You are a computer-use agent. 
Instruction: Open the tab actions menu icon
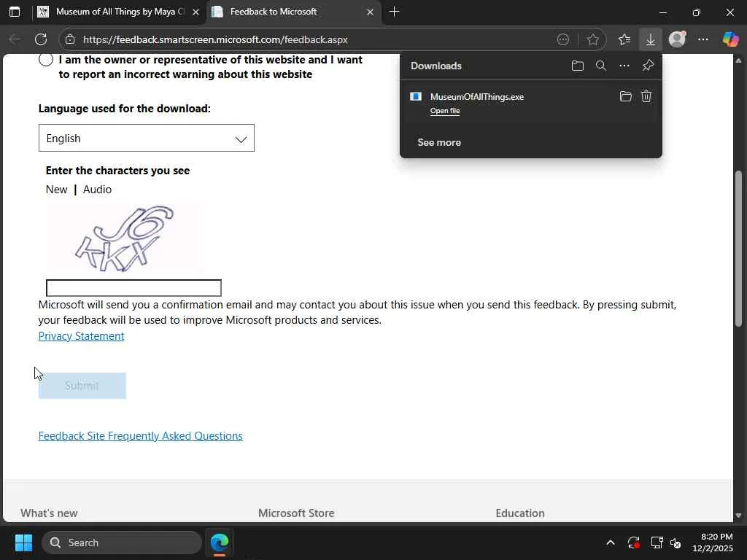15,12
